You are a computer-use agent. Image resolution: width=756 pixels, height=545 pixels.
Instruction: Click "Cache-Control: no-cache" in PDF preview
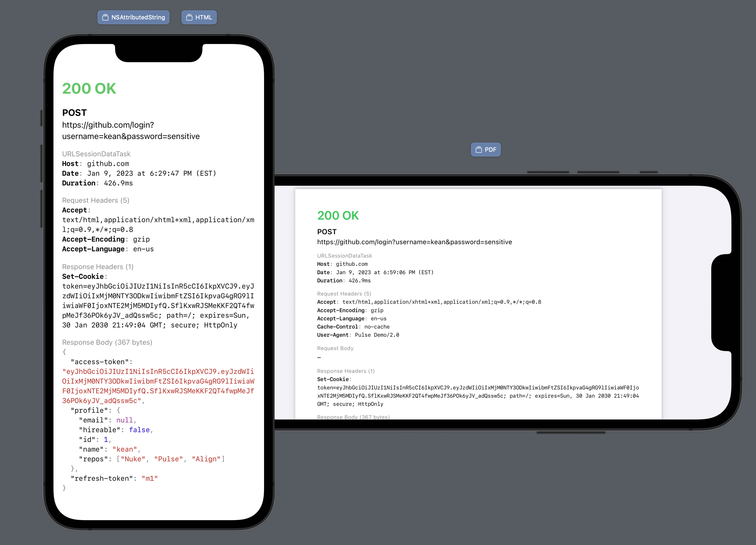click(x=353, y=327)
